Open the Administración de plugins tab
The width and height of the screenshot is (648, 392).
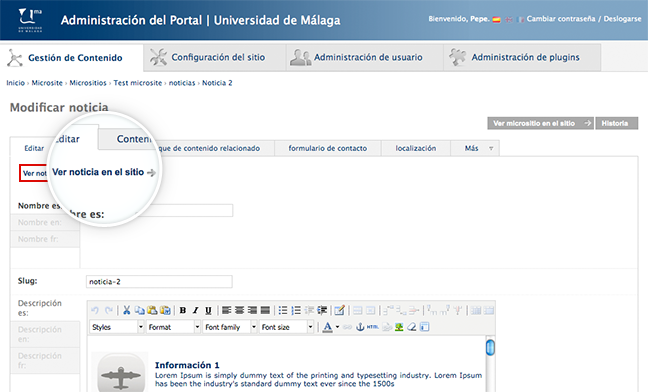pyautogui.click(x=522, y=57)
